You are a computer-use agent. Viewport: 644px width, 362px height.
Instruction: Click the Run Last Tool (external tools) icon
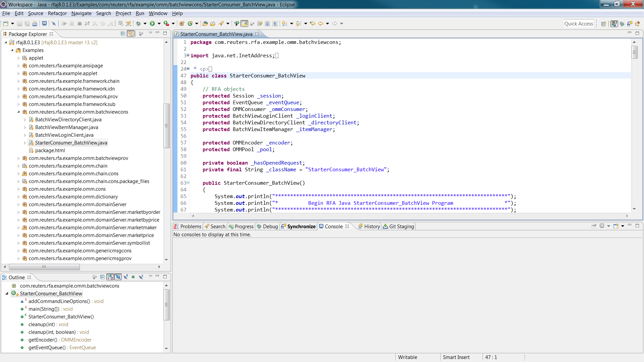[166, 23]
